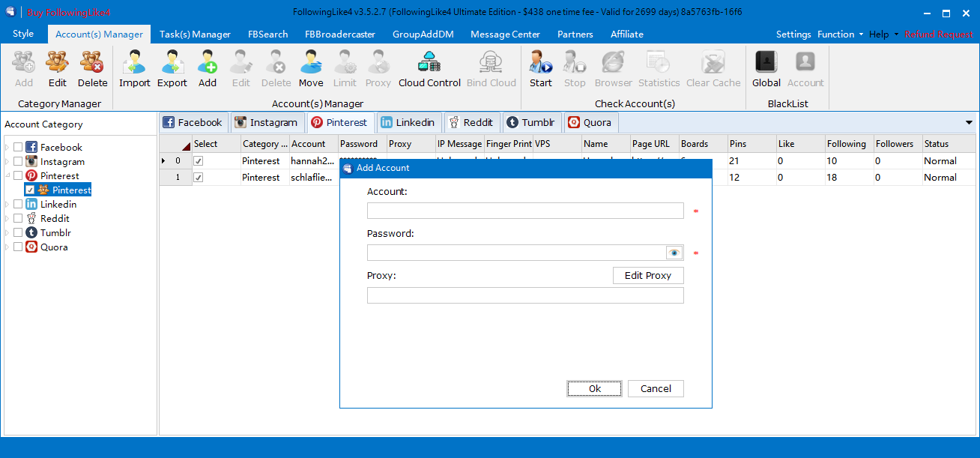Screen dimensions: 980x458
Task: Open the Function dropdown menu
Action: (x=840, y=34)
